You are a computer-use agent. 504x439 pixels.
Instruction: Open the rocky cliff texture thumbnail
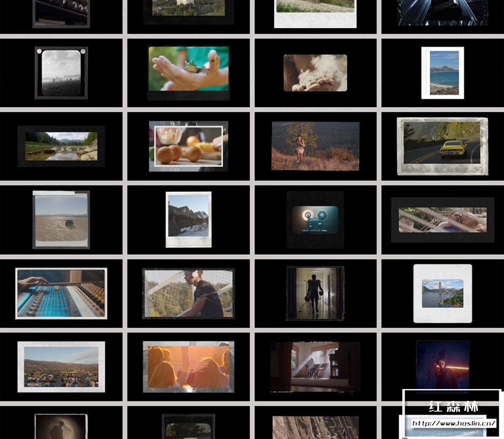pos(315,427)
